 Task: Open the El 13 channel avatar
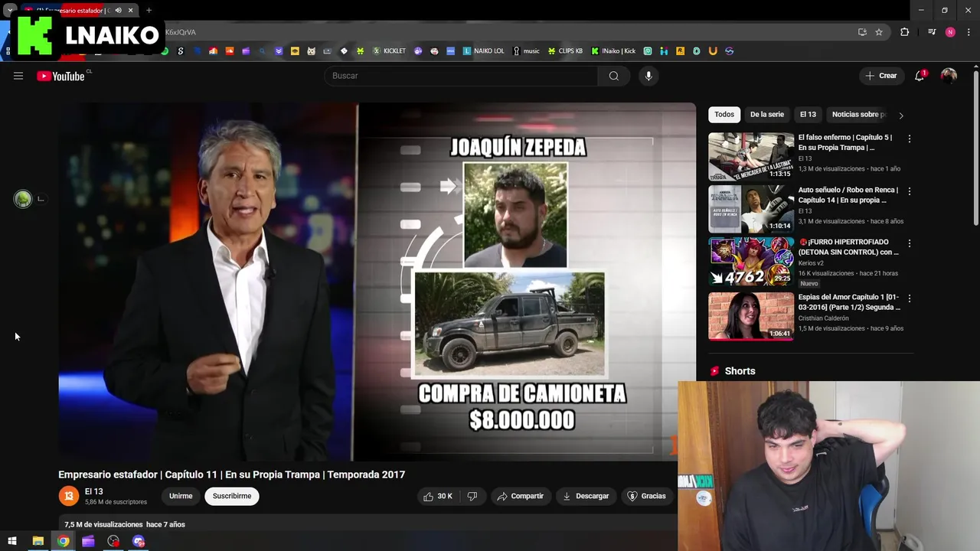point(68,496)
